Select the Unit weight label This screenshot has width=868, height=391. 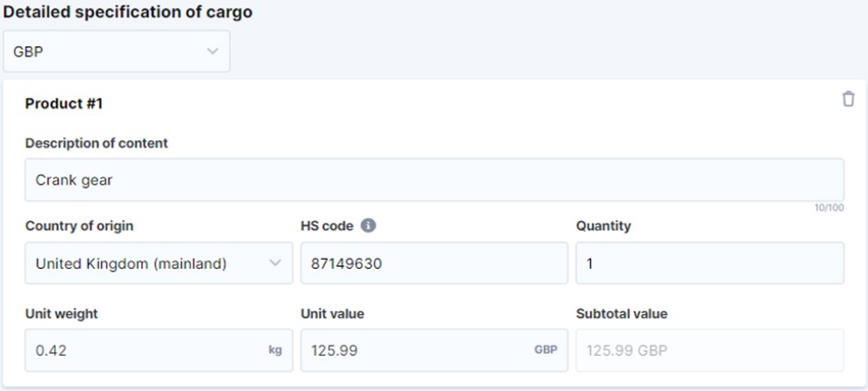pos(62,313)
